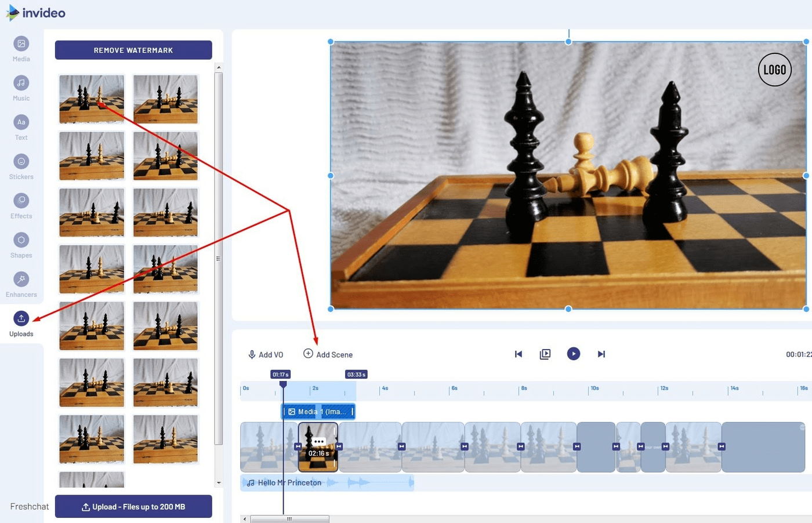Skip to the next scene

[601, 354]
